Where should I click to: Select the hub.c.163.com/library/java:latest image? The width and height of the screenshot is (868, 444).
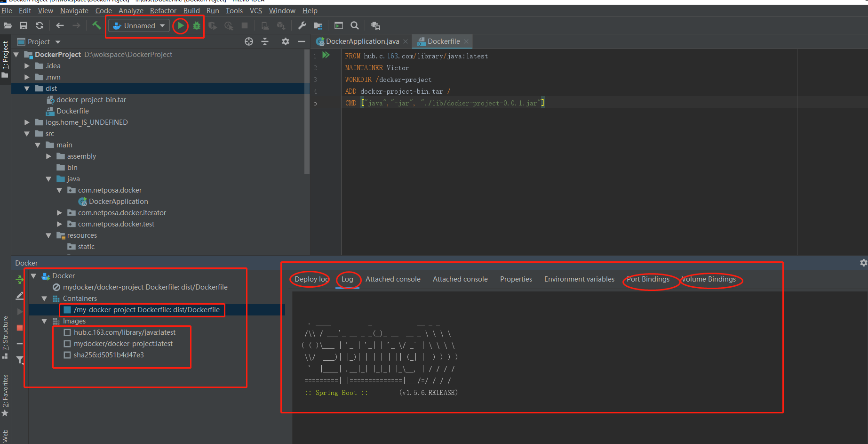124,332
